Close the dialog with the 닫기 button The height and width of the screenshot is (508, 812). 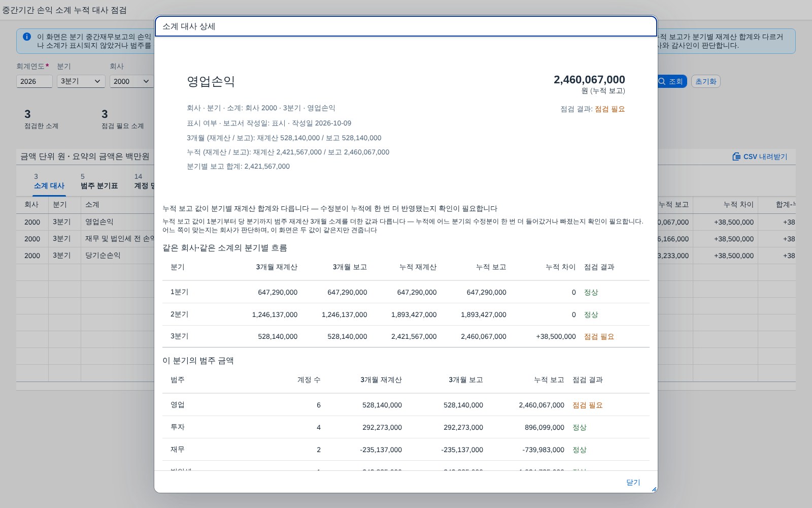click(633, 482)
